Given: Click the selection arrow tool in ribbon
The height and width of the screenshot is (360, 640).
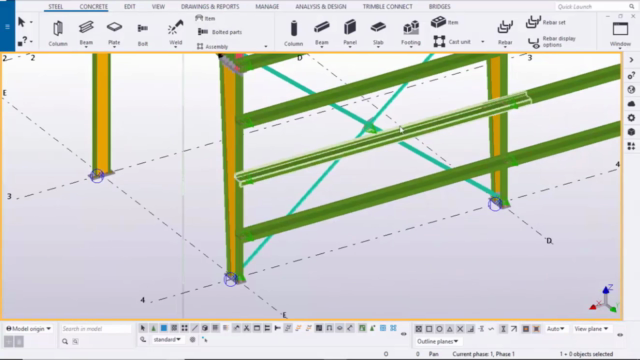Looking at the screenshot, I should coord(22,22).
